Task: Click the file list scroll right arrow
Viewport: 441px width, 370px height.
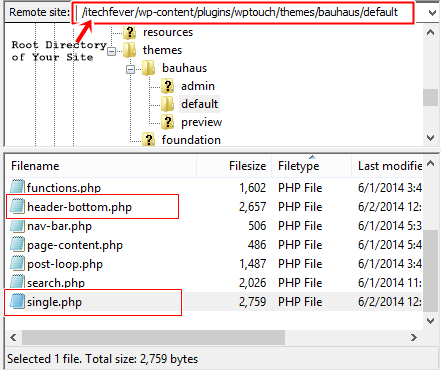Action: 414,337
